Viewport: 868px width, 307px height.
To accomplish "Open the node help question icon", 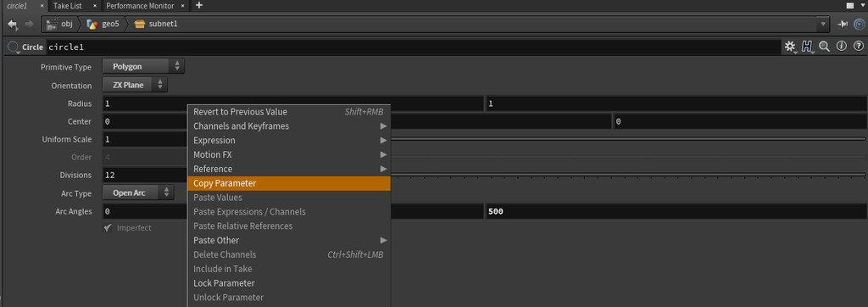I will (x=858, y=47).
